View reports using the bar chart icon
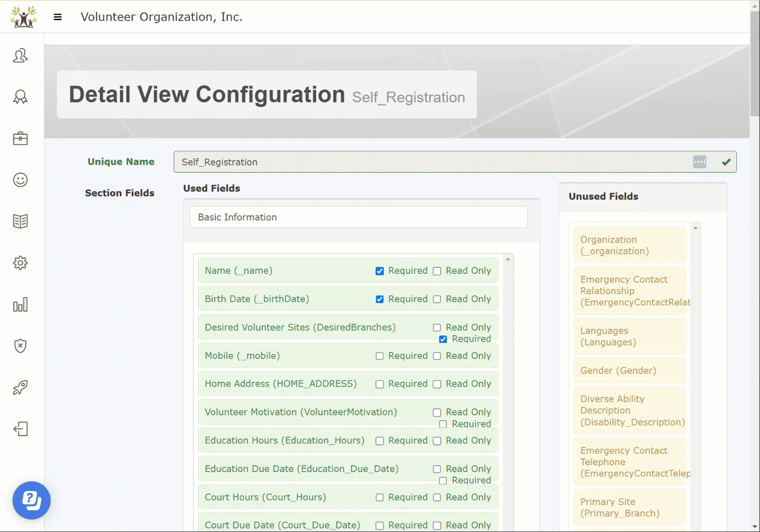This screenshot has height=532, width=760. point(20,305)
